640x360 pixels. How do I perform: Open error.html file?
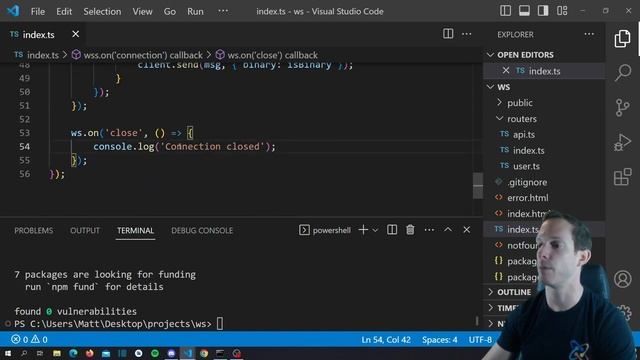[x=528, y=198]
